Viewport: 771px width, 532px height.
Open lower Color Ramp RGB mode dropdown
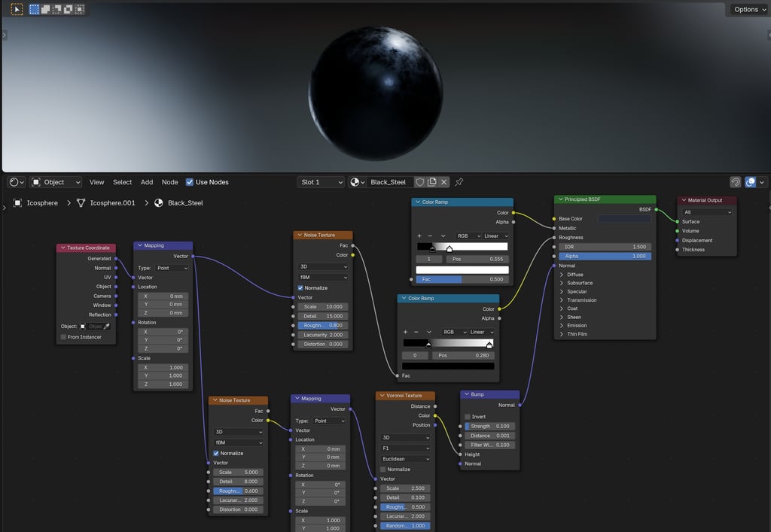454,332
